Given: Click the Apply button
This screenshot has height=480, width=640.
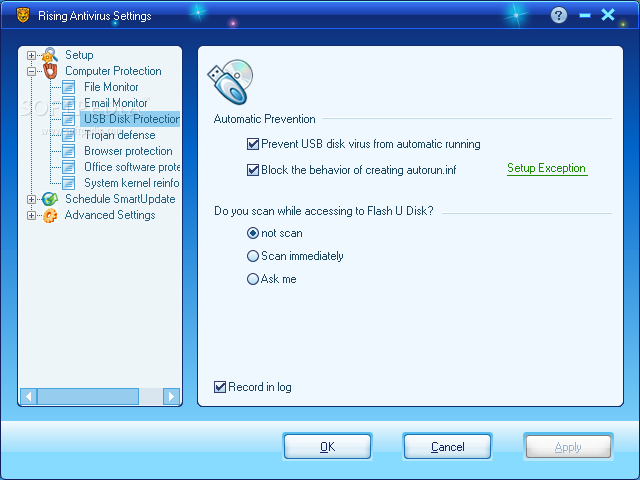Looking at the screenshot, I should (568, 447).
